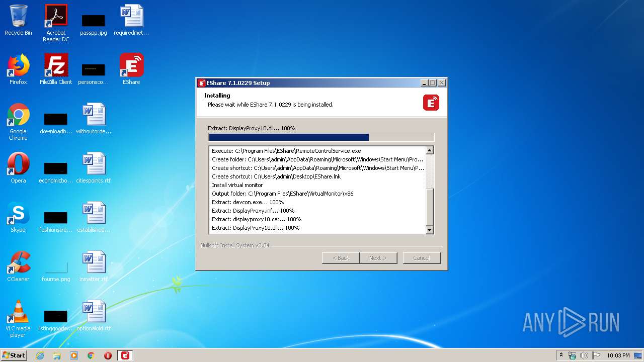This screenshot has height=362, width=644.
Task: Open the EShare shortcut on the desktop
Action: pyautogui.click(x=131, y=69)
